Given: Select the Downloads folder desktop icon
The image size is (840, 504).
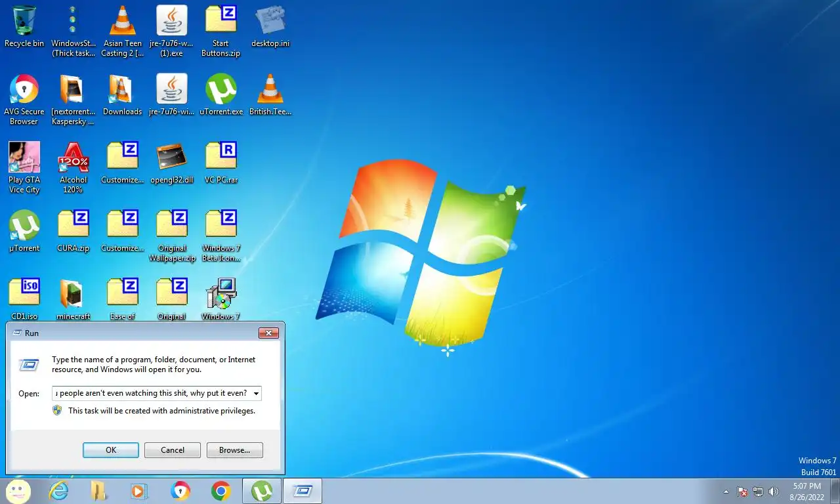Looking at the screenshot, I should coord(123,95).
